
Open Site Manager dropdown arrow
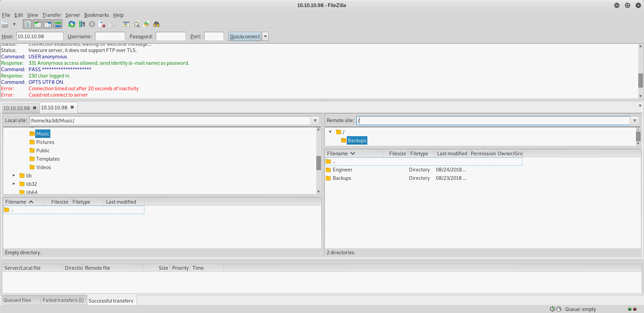(14, 24)
